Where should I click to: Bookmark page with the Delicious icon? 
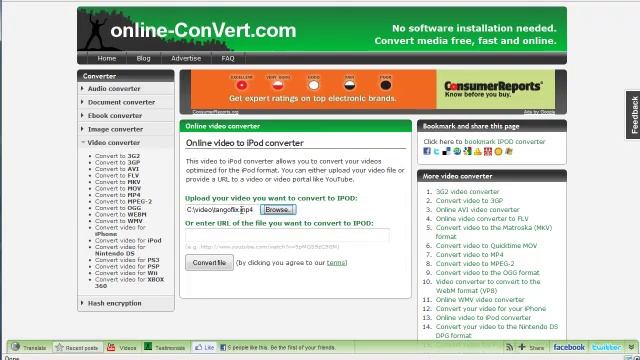[447, 151]
